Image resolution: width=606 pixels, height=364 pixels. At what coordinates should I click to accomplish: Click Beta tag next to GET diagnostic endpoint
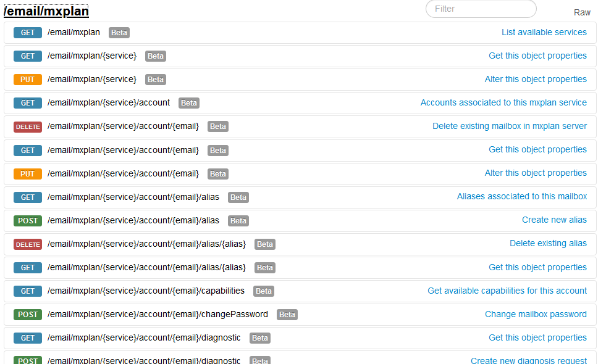(x=260, y=338)
